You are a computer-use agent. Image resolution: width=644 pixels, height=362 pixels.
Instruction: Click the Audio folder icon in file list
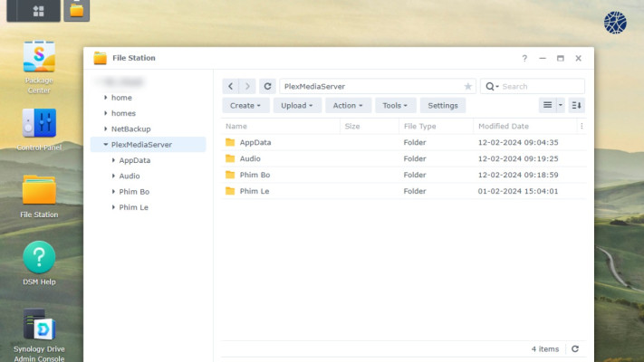(230, 158)
